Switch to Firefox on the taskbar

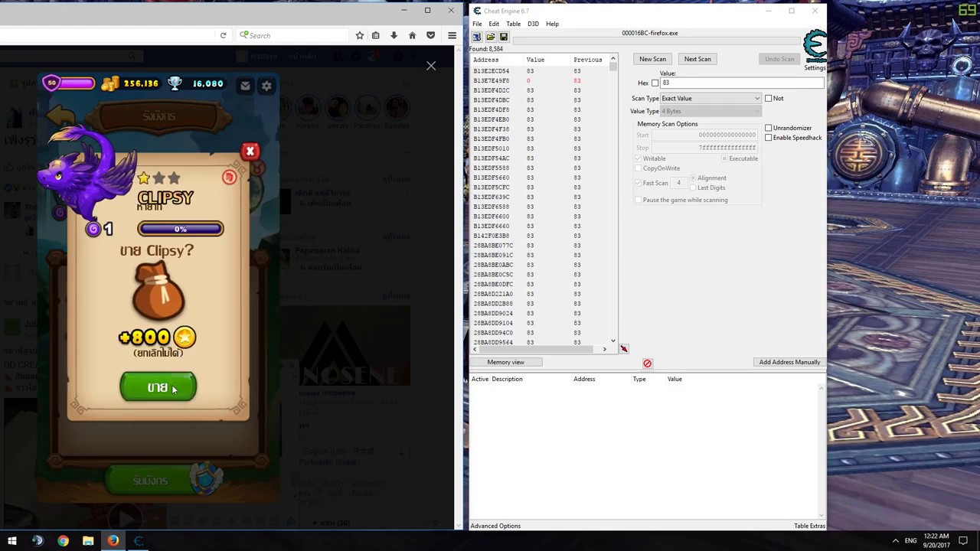point(113,541)
